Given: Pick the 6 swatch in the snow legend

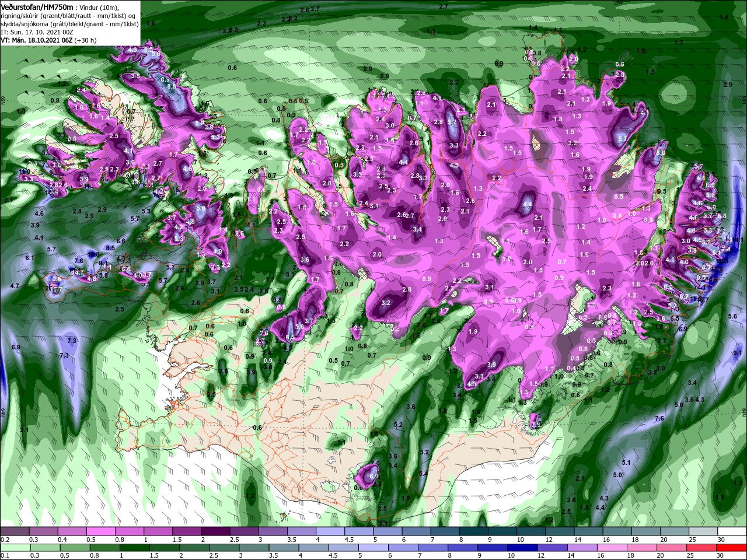Looking at the screenshot, I should coord(417,531).
